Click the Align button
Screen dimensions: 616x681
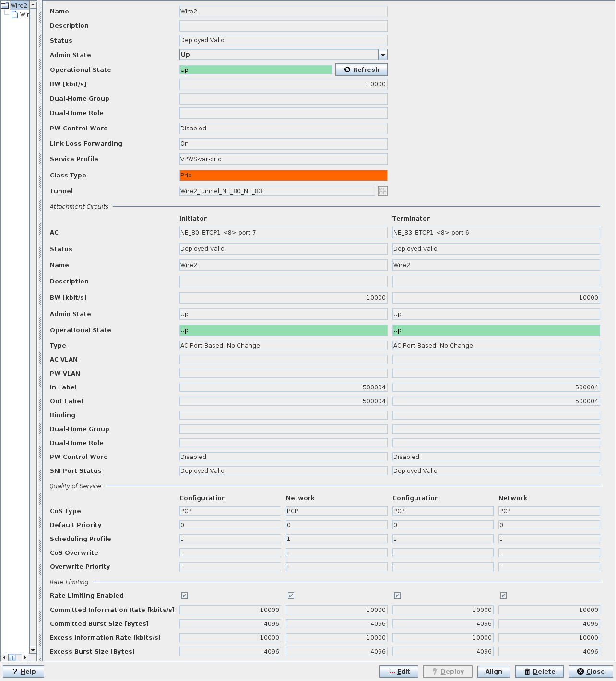tap(494, 671)
